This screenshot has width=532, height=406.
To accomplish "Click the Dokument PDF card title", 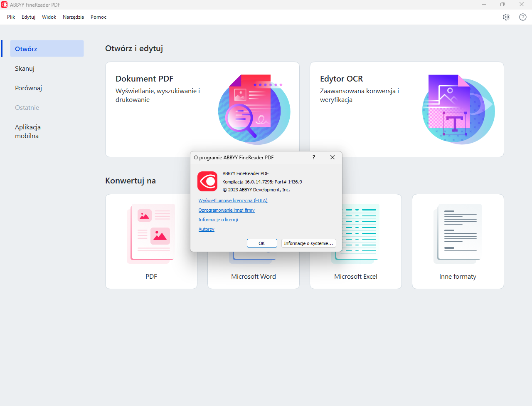I will (144, 79).
